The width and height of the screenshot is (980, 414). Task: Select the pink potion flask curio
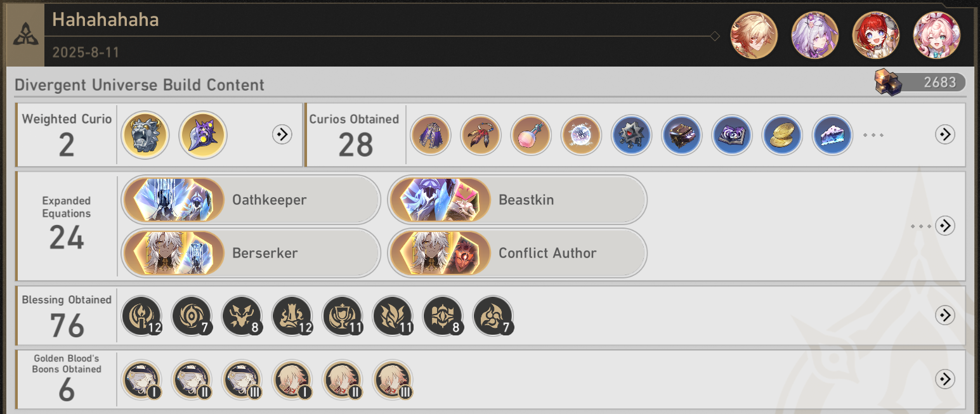pos(531,135)
